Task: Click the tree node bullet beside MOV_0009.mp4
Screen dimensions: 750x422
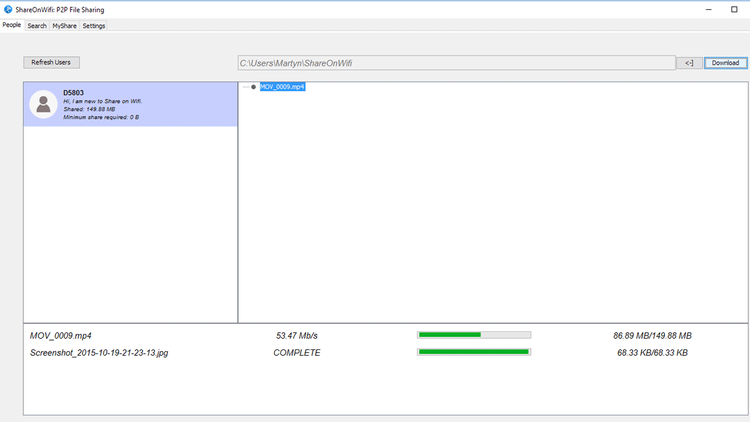Action: click(x=254, y=87)
